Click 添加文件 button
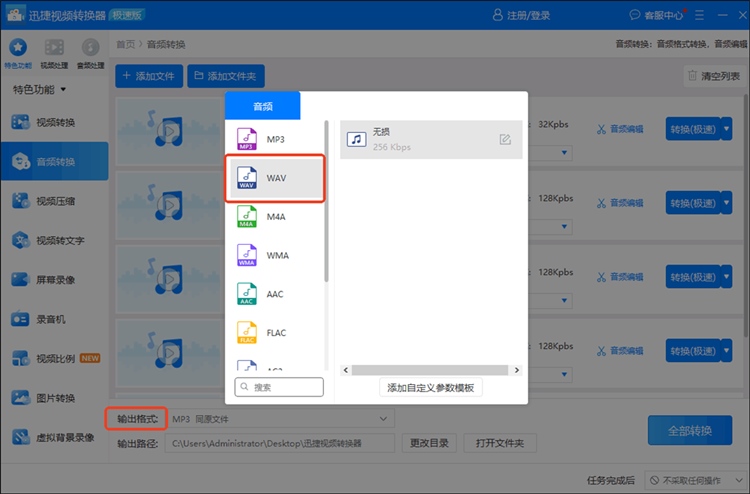Viewport: 750px width, 494px height. pos(149,76)
